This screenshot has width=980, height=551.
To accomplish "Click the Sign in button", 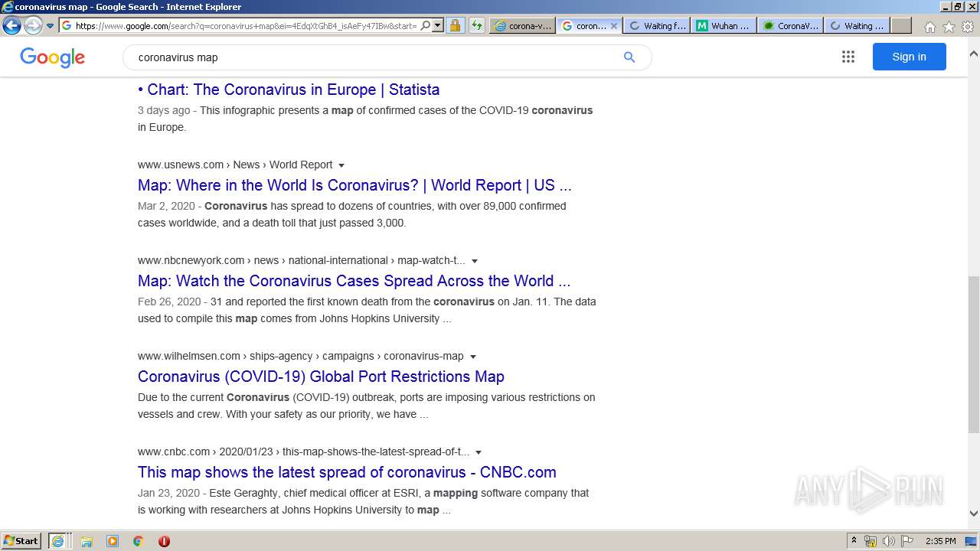I will tap(909, 57).
